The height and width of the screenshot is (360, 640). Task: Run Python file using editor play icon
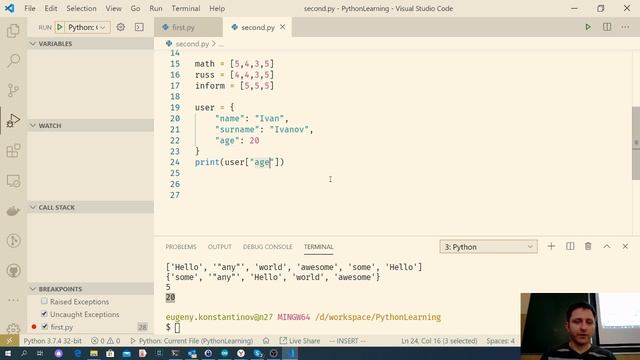[588, 27]
